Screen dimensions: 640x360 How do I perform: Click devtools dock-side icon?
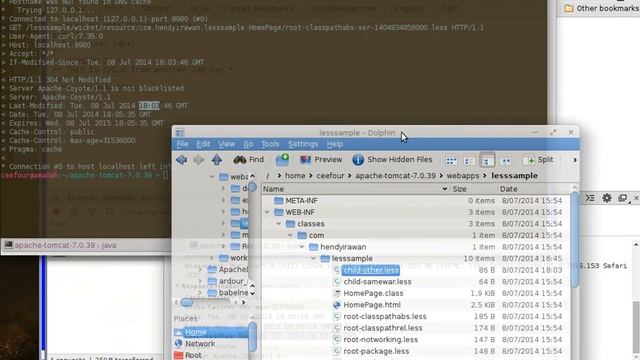pyautogui.click(x=622, y=198)
